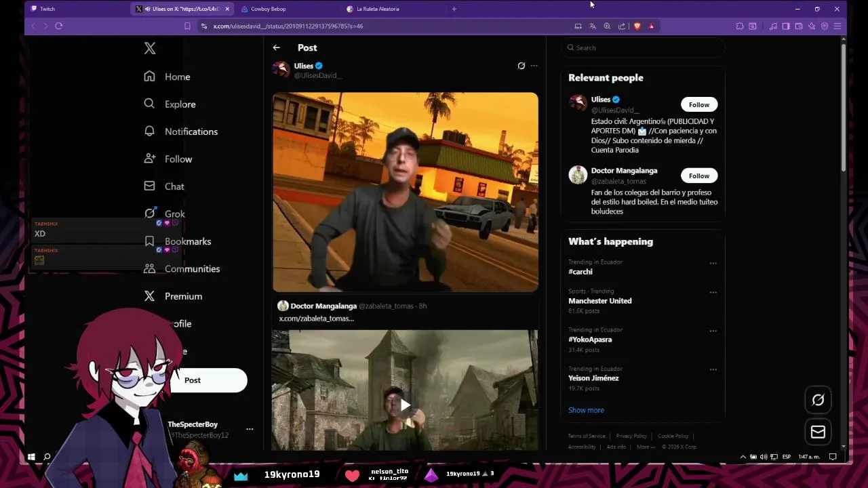This screenshot has width=868, height=488.
Task: Open the Terms of Service footer link
Action: click(587, 436)
